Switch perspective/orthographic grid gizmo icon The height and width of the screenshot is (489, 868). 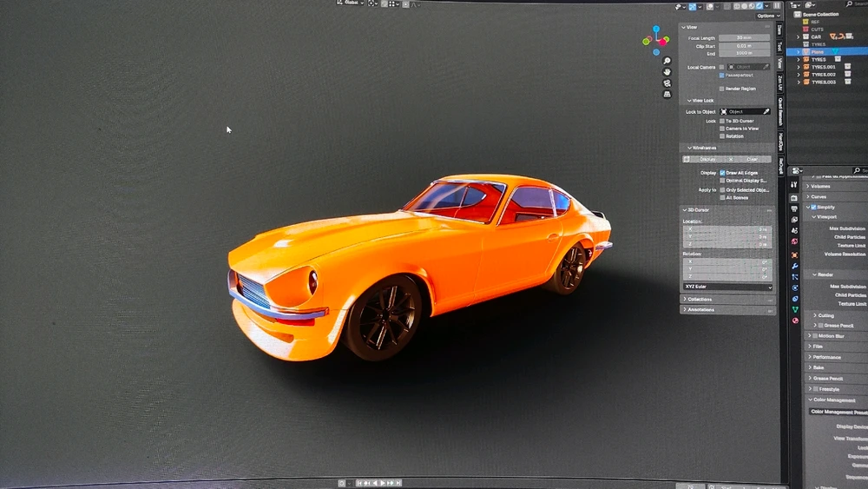click(667, 94)
